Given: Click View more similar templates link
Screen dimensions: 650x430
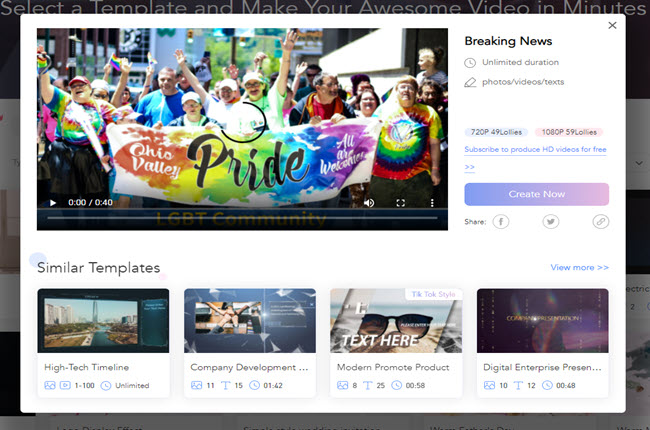Looking at the screenshot, I should click(x=579, y=267).
